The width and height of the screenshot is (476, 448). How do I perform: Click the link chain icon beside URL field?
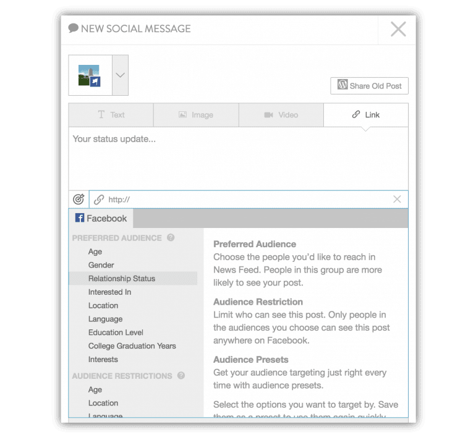click(x=99, y=200)
